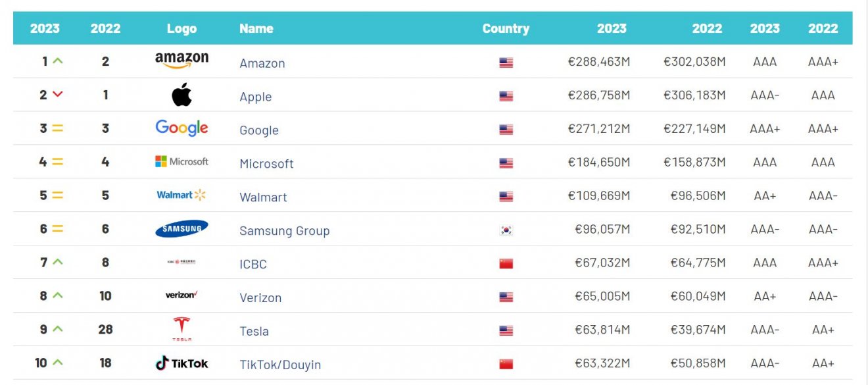The width and height of the screenshot is (868, 385).
Task: Click the Samsung logo
Action: pyautogui.click(x=181, y=228)
